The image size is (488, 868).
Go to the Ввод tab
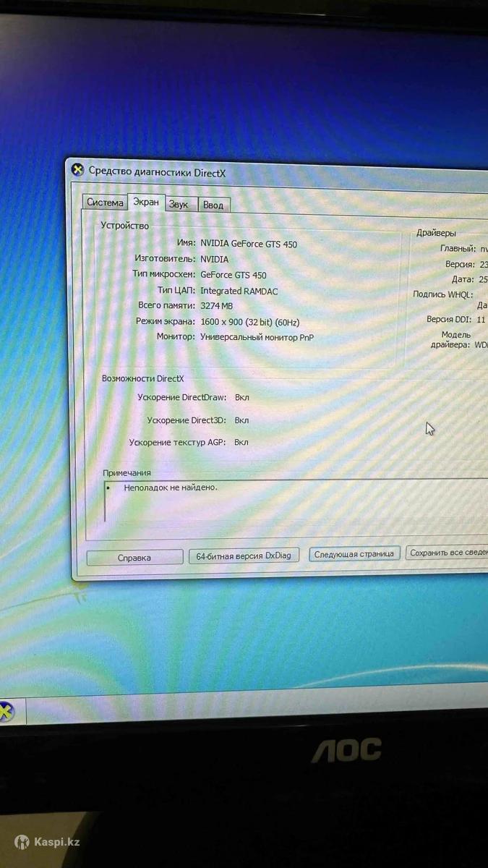213,205
